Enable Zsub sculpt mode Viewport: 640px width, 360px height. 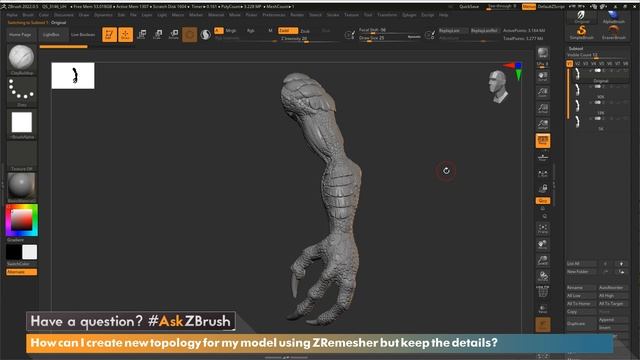tap(305, 31)
